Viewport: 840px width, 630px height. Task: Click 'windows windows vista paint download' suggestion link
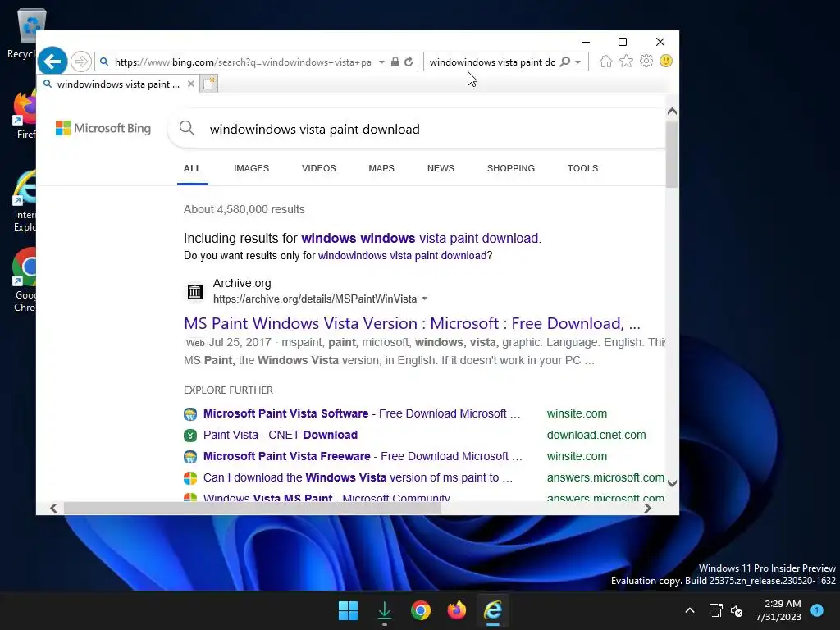tap(420, 238)
